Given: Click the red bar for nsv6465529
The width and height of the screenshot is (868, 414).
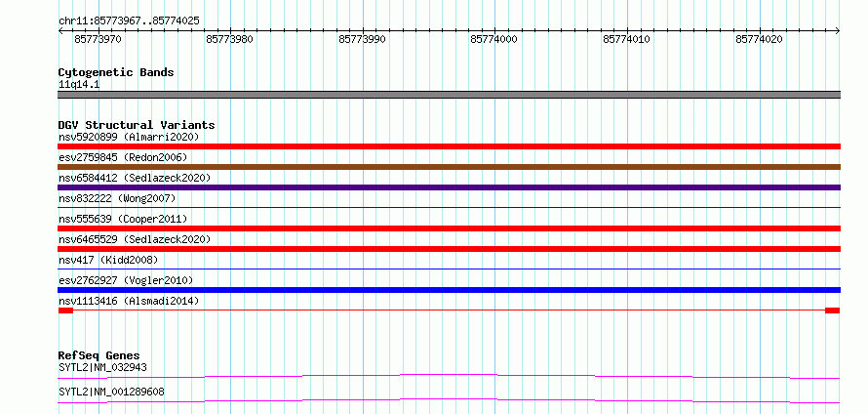Looking at the screenshot, I should click(449, 249).
